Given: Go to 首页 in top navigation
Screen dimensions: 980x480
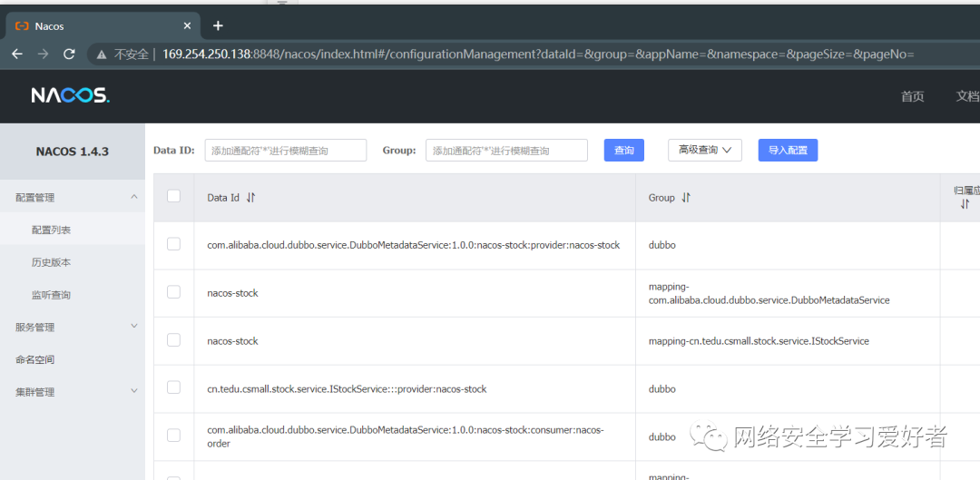Looking at the screenshot, I should pos(913,96).
